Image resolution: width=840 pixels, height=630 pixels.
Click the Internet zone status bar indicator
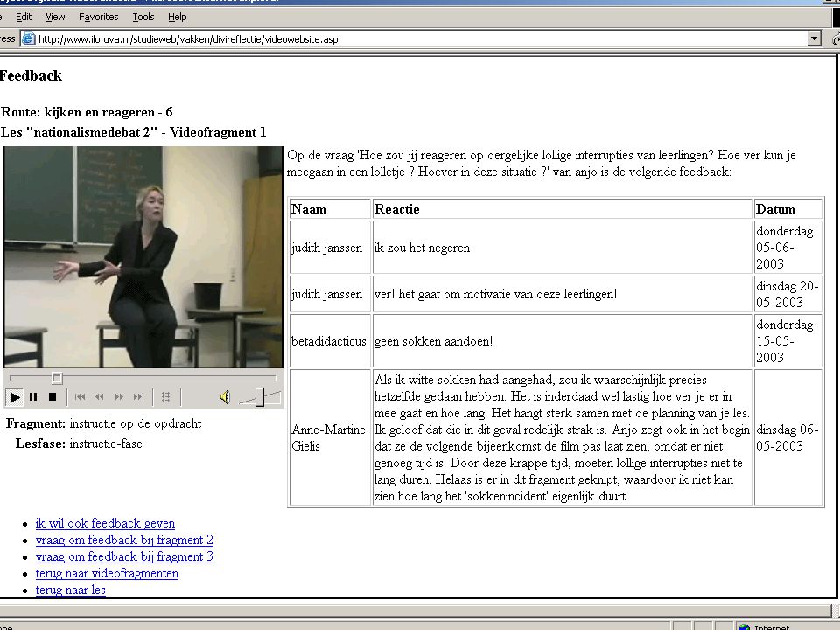[x=766, y=626]
